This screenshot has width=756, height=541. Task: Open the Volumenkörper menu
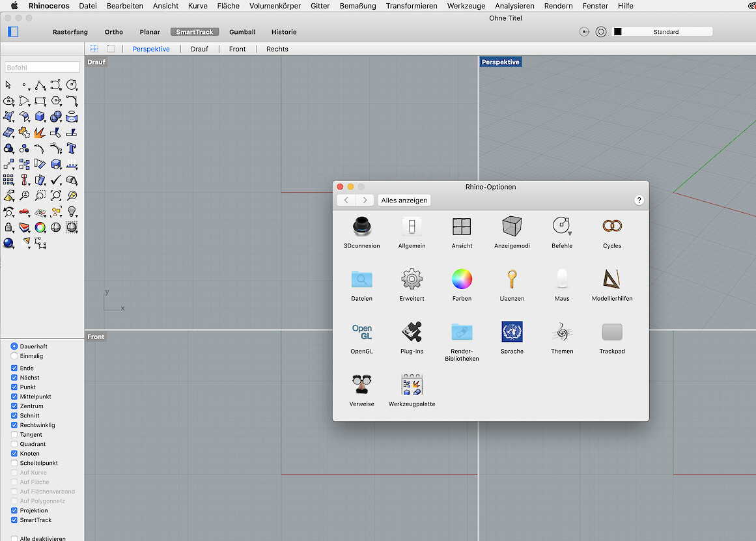click(275, 6)
